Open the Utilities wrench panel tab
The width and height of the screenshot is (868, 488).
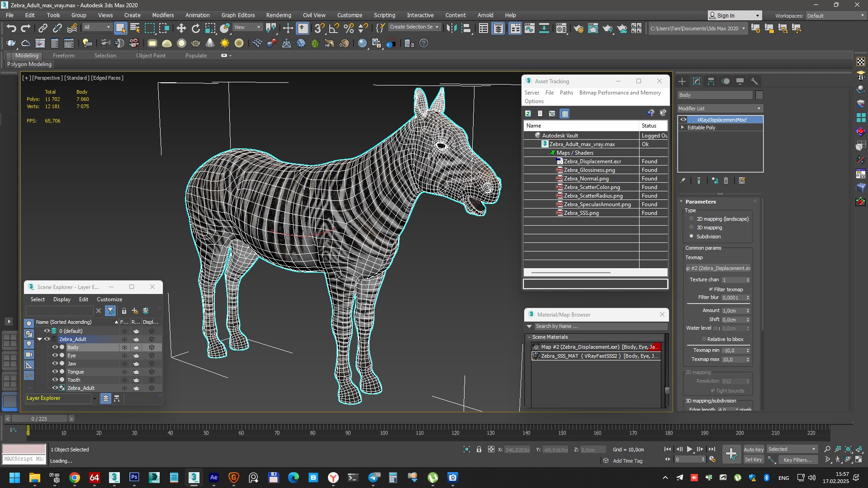(754, 81)
